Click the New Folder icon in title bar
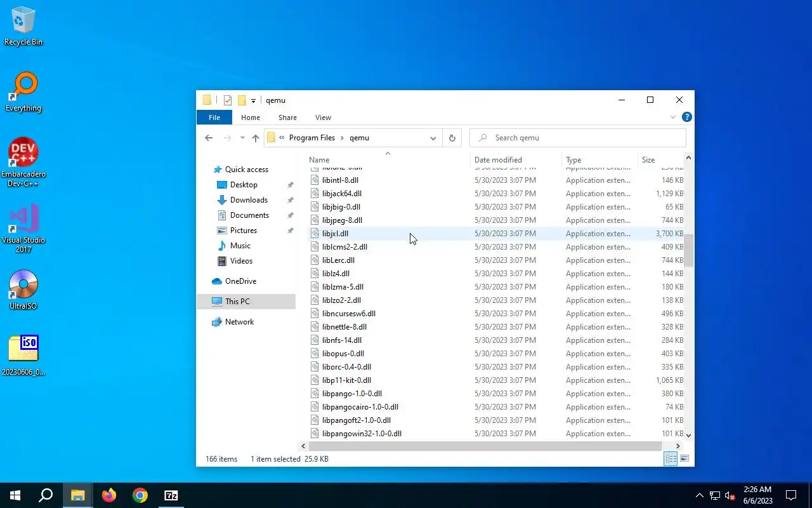812x508 pixels. click(x=242, y=100)
